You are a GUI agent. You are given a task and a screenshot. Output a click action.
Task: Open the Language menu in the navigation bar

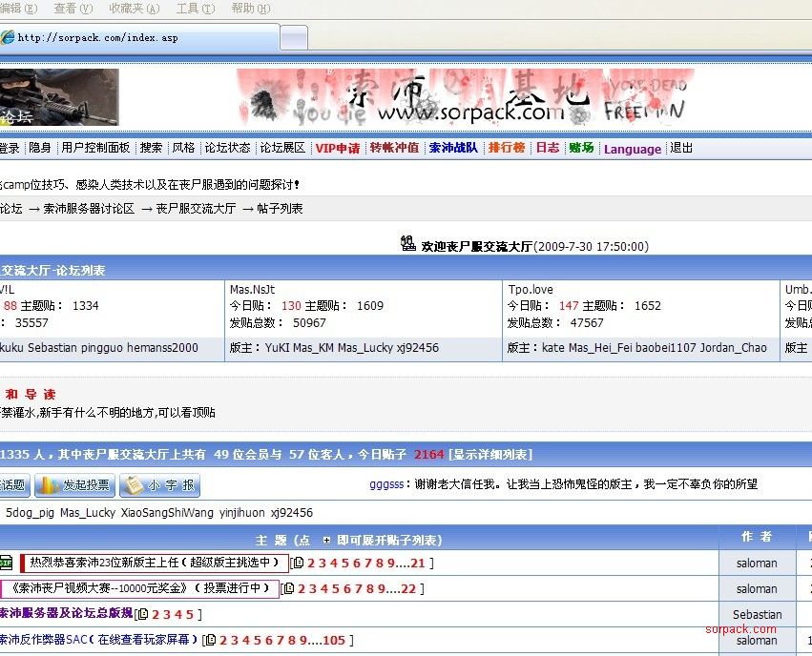[x=632, y=149]
